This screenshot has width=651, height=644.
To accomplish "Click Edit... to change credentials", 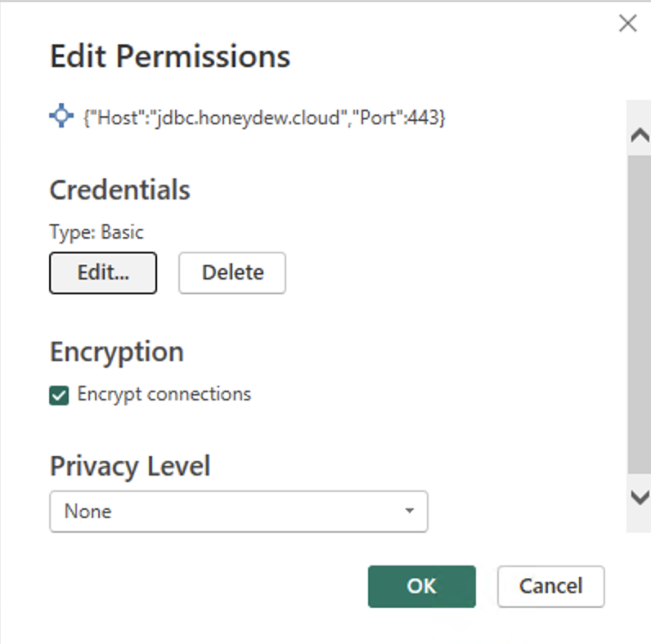I will [103, 272].
